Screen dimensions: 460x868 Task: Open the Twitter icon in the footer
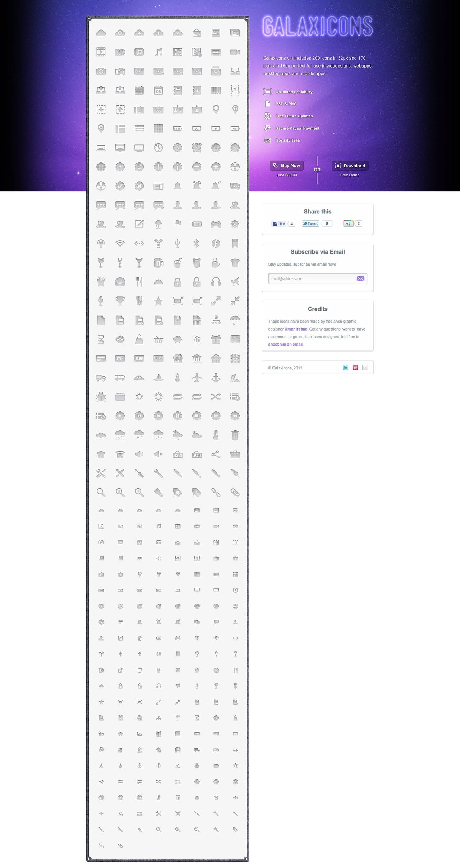tap(345, 367)
